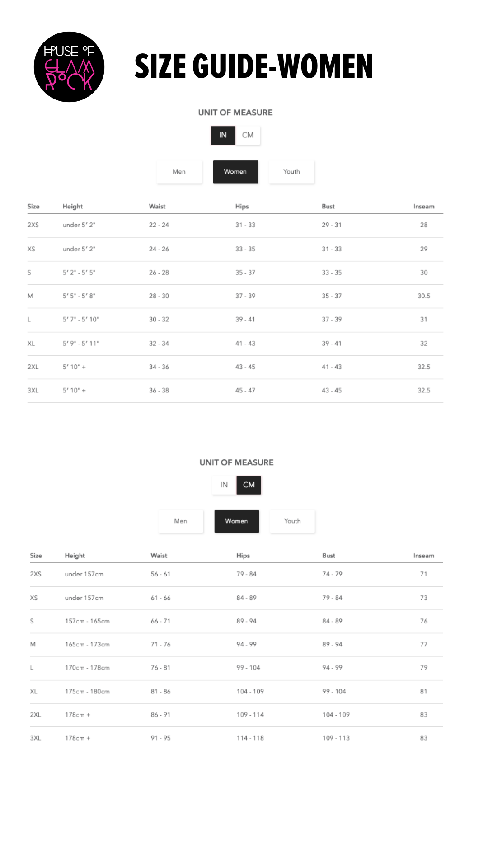Click the House of Glam Rock logo
Image resolution: width=488 pixels, height=868 pixels.
coord(69,67)
